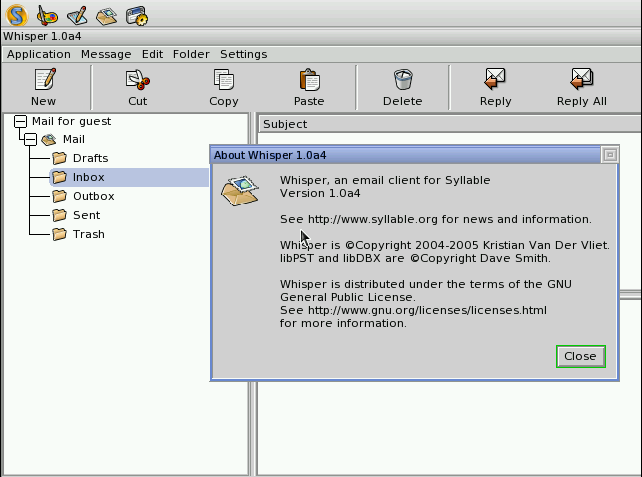Click the Subject column header
The height and width of the screenshot is (477, 642).
[450, 124]
